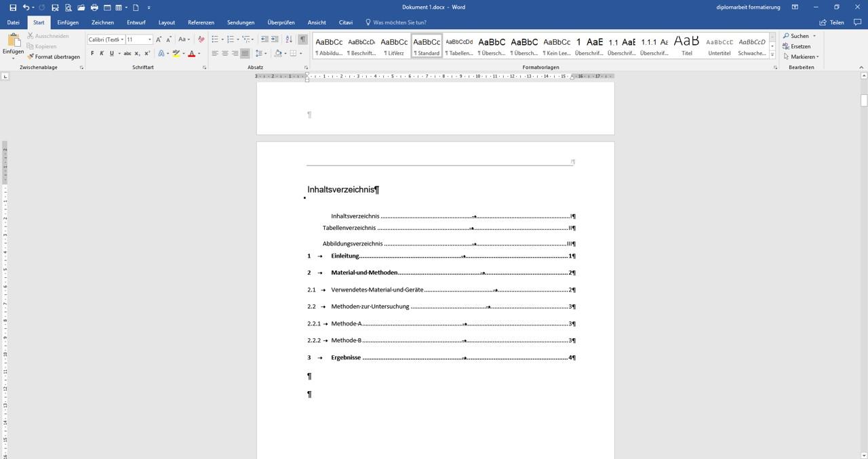Viewport: 868px width, 459px height.
Task: Switch to the Layout tab
Action: pyautogui.click(x=167, y=22)
